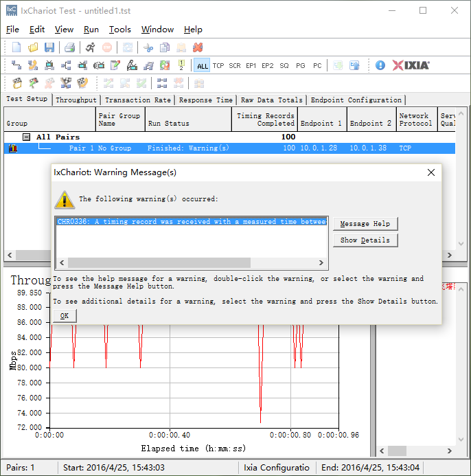
Task: Click the renumber 1-2 pairs icon
Action: point(181,65)
